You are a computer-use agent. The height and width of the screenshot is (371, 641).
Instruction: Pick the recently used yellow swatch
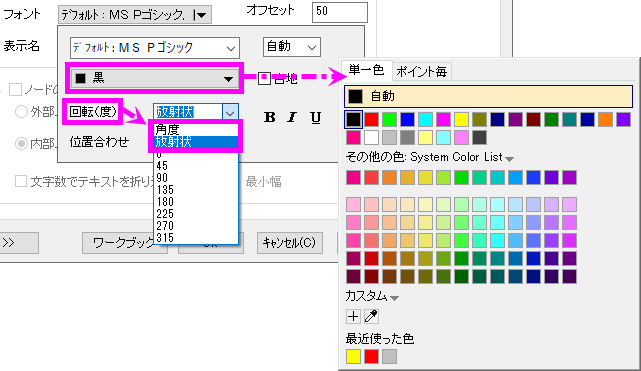353,356
